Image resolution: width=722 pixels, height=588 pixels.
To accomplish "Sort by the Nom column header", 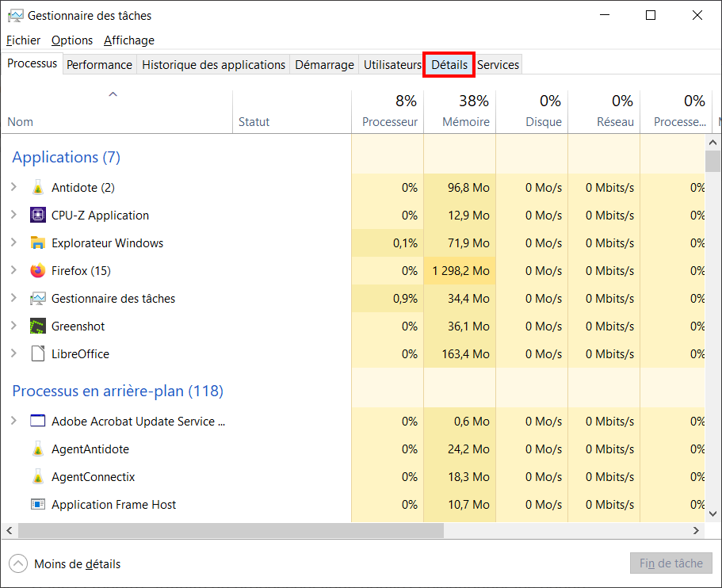I will [x=117, y=112].
